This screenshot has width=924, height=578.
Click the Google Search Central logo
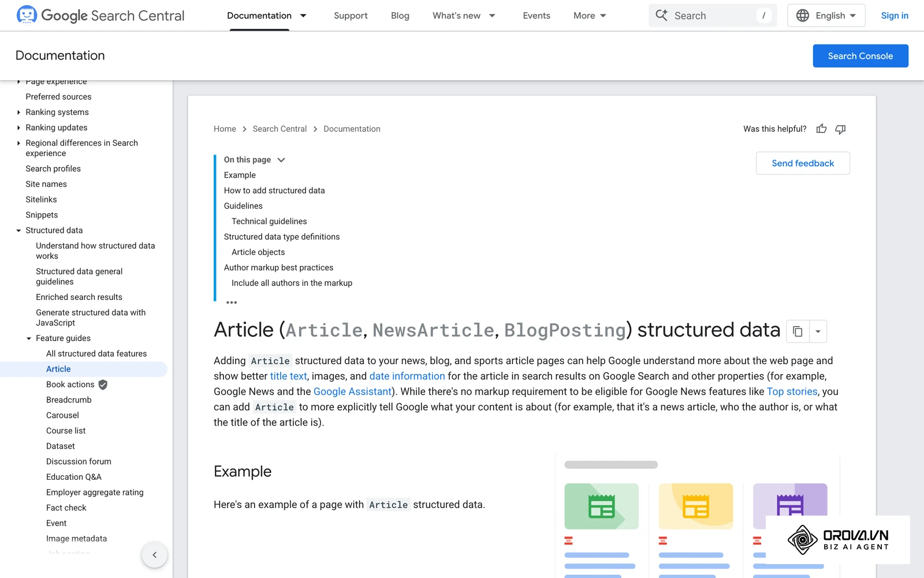[100, 16]
